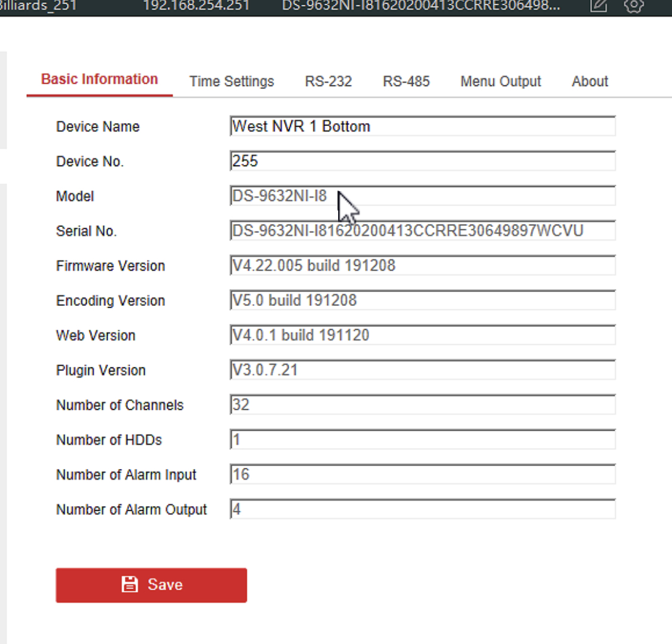Click into the Device Name field
The width and height of the screenshot is (672, 644).
click(x=422, y=127)
